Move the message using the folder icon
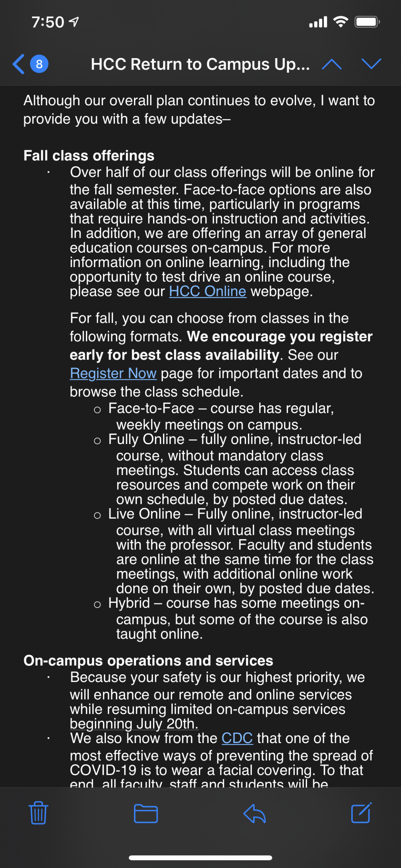Viewport: 401px width, 868px height. pos(146,814)
